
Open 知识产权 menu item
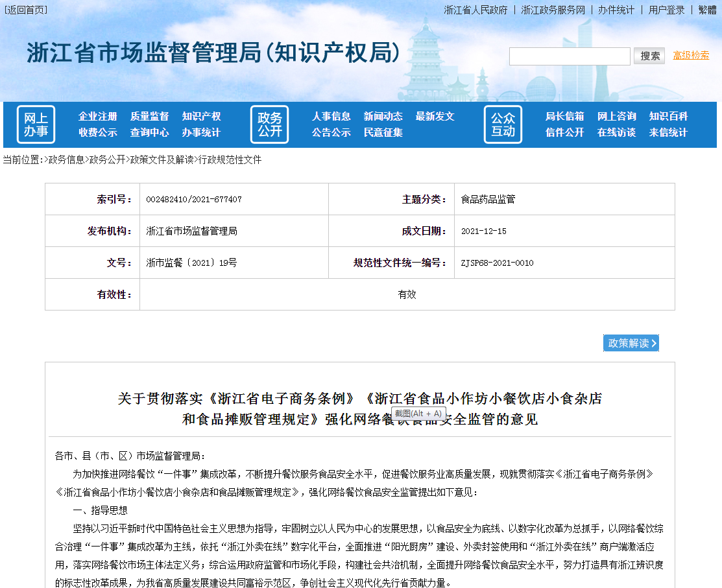202,117
